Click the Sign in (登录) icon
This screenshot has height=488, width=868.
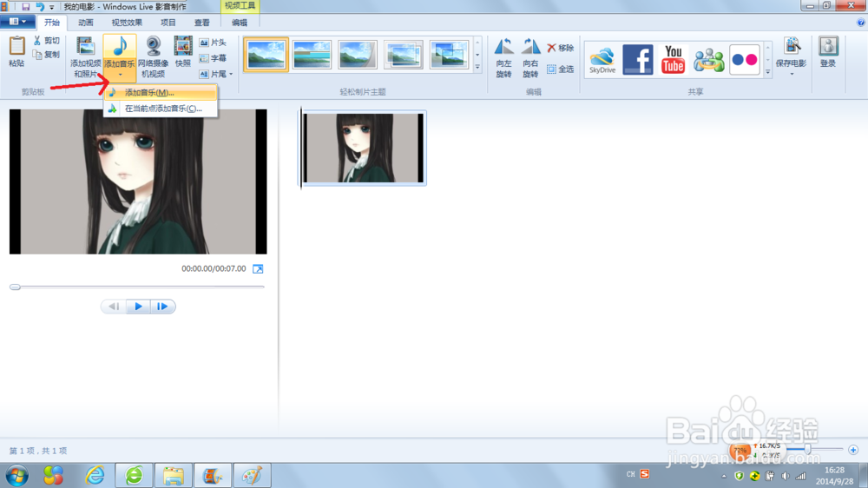coord(828,47)
